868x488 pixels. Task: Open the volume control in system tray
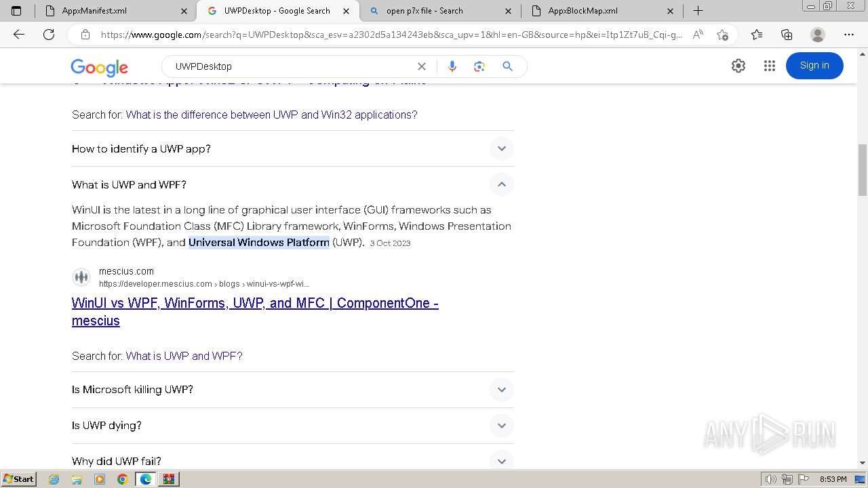point(772,479)
